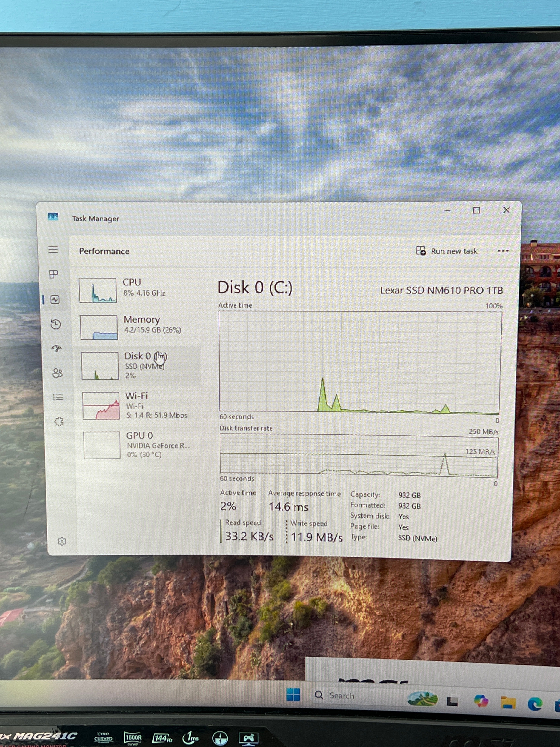Click the Disk transfer rate graph

coord(359,456)
